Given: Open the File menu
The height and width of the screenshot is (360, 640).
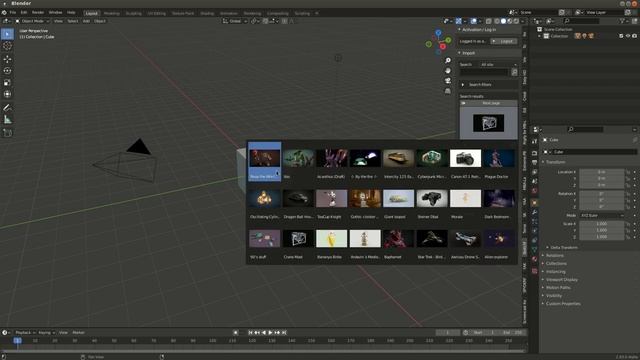Looking at the screenshot, I should point(13,13).
